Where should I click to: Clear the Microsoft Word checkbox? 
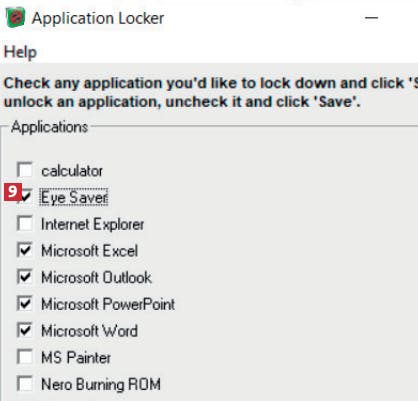click(x=25, y=330)
